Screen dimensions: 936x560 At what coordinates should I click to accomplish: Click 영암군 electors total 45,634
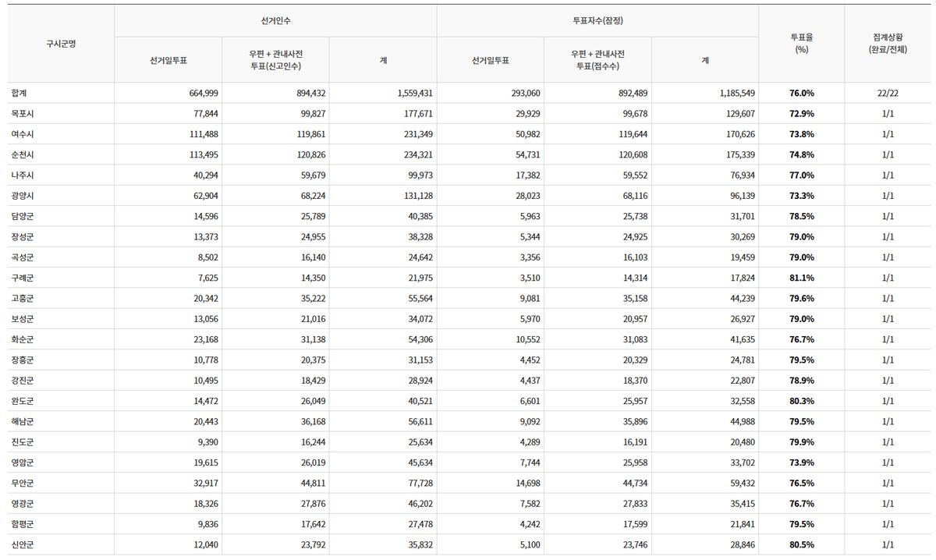pos(420,463)
